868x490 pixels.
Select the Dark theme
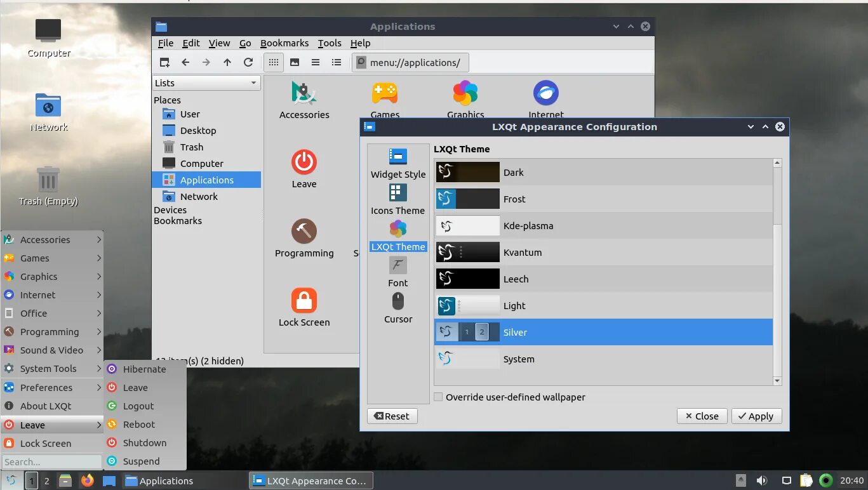[603, 173]
